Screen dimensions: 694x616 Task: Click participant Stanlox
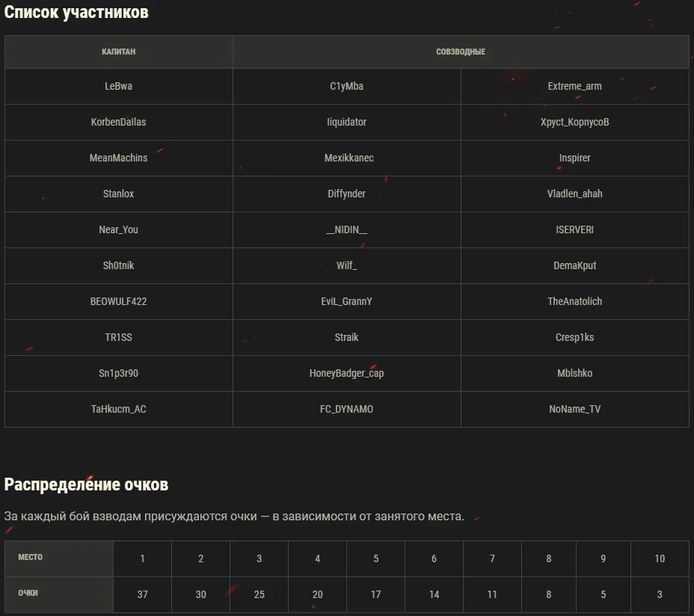pyautogui.click(x=118, y=194)
